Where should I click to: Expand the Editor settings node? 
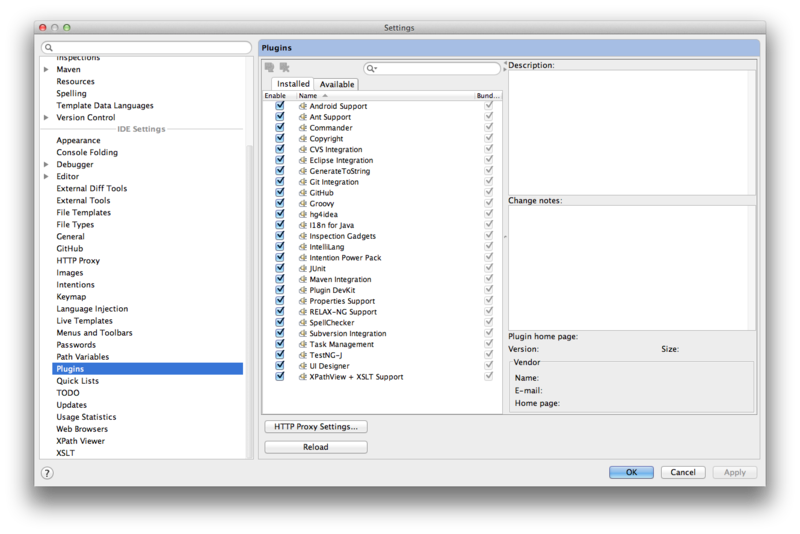coord(46,176)
